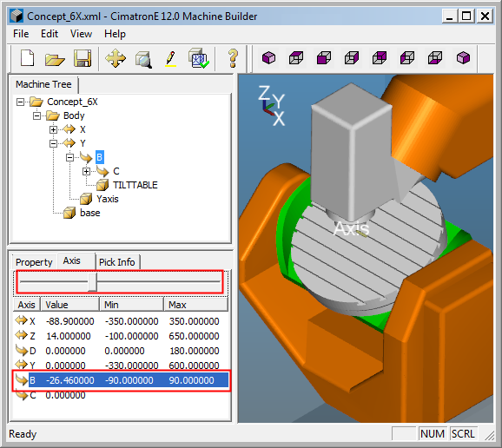Expand the C axis tree node
The height and width of the screenshot is (448, 502).
(86, 172)
